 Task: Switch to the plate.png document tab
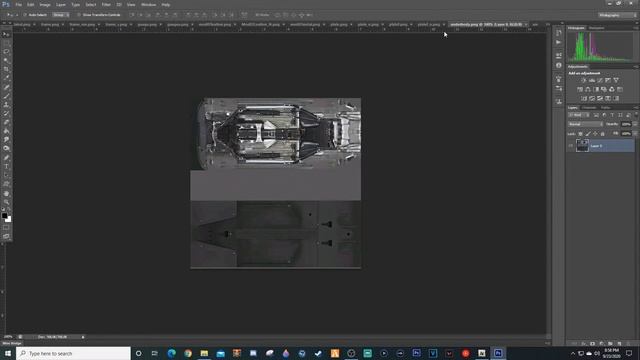tap(338, 24)
